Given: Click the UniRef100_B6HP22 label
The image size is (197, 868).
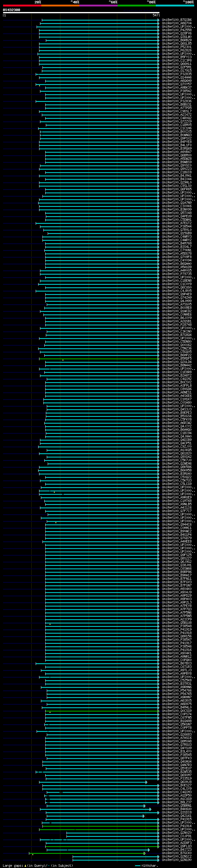Looking at the screenshot, I should click(177, 355).
